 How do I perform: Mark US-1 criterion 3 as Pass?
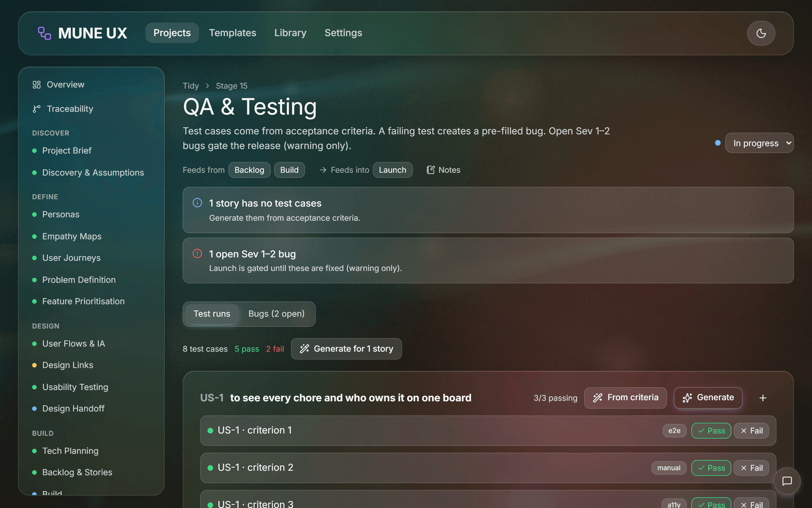pos(711,503)
